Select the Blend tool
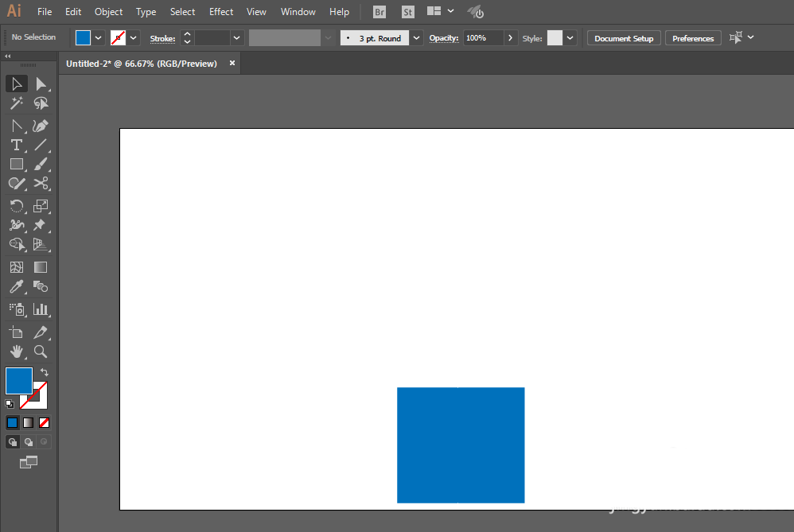 41,286
